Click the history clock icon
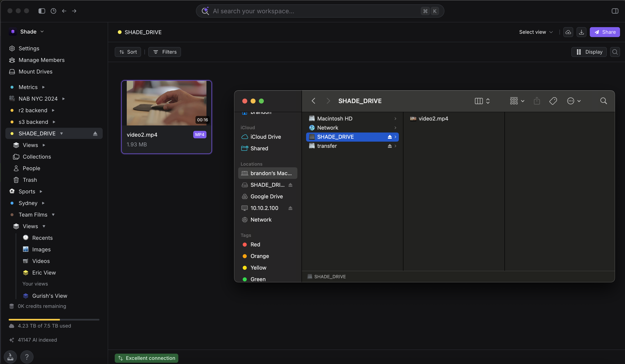The height and width of the screenshot is (364, 625). pyautogui.click(x=53, y=11)
